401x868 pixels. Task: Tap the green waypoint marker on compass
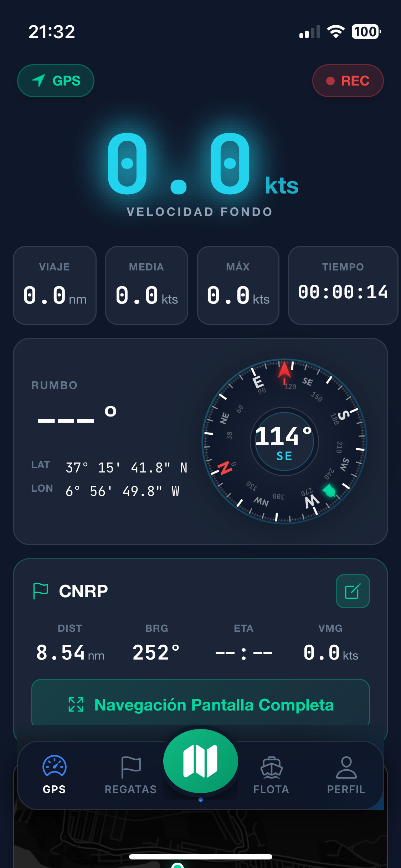(329, 491)
